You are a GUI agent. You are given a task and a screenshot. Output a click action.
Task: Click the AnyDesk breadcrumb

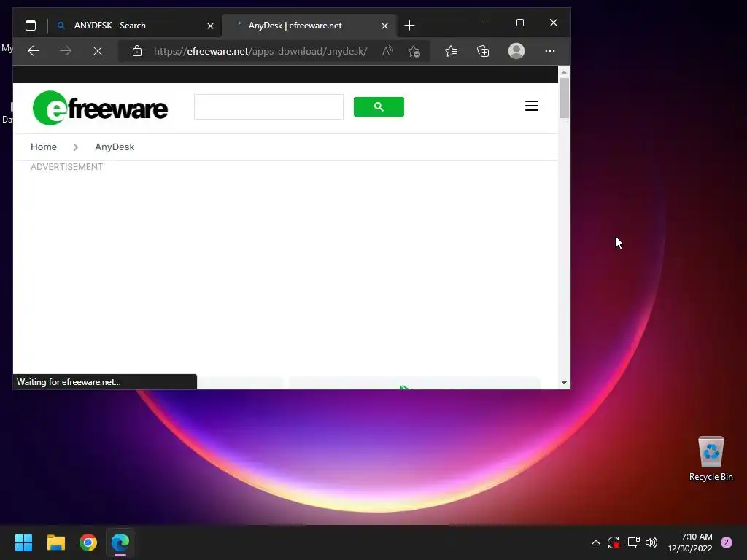(115, 147)
